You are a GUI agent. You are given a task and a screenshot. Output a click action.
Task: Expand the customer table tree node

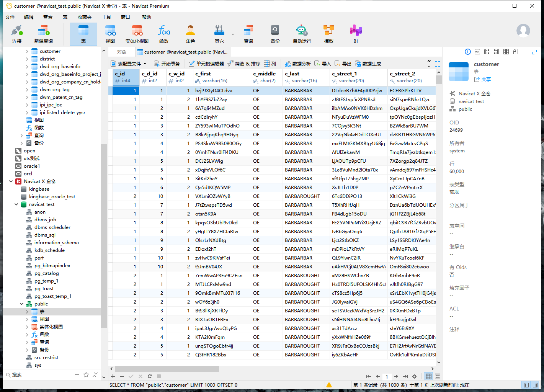(27, 51)
